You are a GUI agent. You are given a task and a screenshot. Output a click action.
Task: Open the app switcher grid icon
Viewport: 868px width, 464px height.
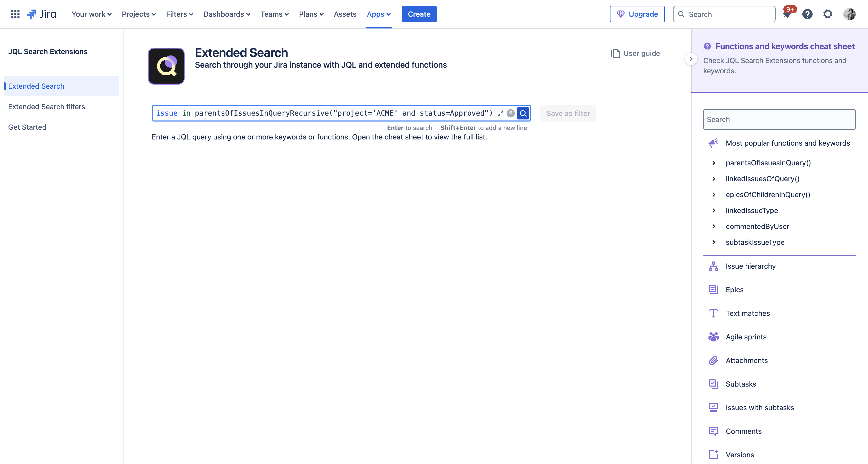coord(15,14)
